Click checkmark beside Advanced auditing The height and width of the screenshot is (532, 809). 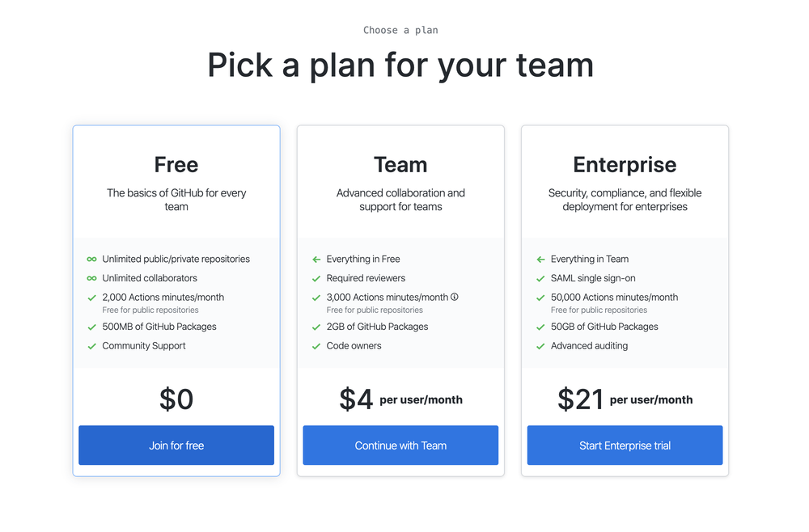point(540,346)
